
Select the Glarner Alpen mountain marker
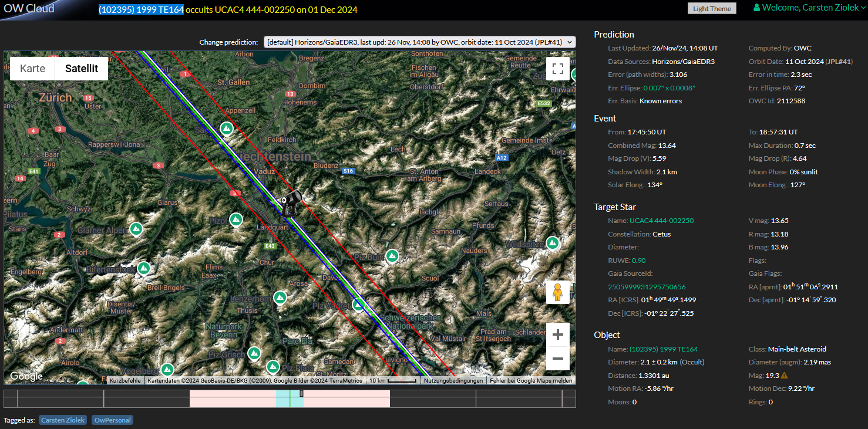pyautogui.click(x=136, y=228)
